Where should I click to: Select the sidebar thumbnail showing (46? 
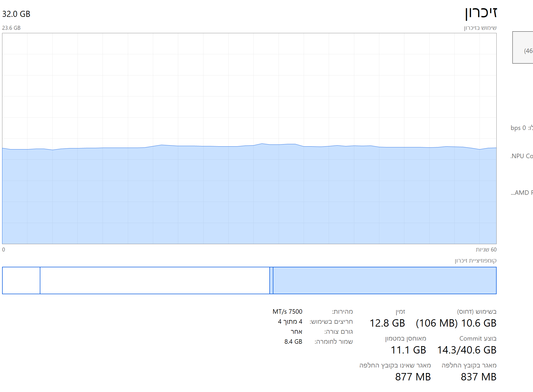(523, 48)
